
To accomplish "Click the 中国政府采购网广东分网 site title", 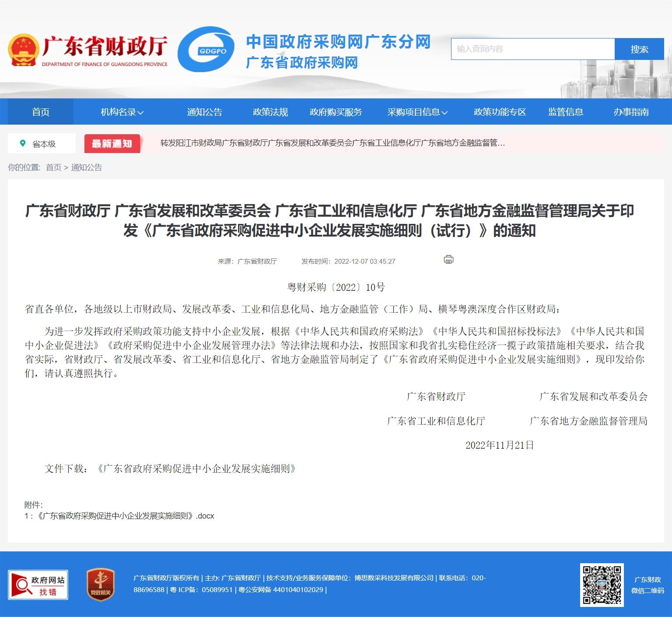I will click(338, 42).
